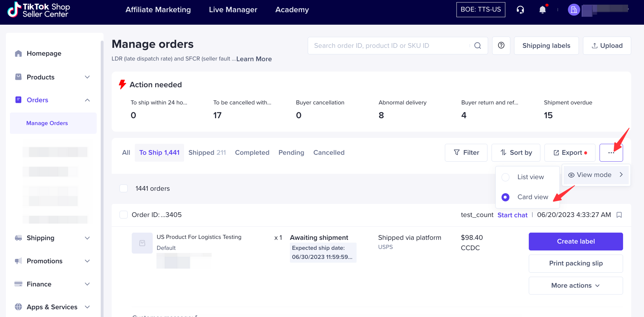Select Manage Orders in the sidebar
This screenshot has width=644, height=317.
click(x=53, y=123)
